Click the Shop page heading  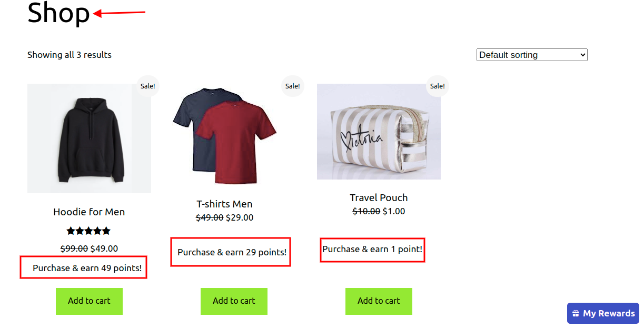pos(58,13)
